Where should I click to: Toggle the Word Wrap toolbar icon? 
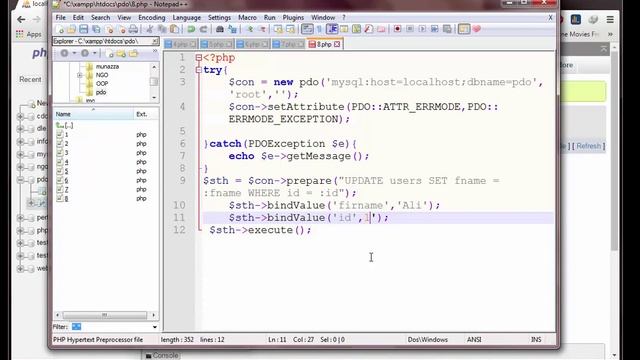tap(307, 29)
